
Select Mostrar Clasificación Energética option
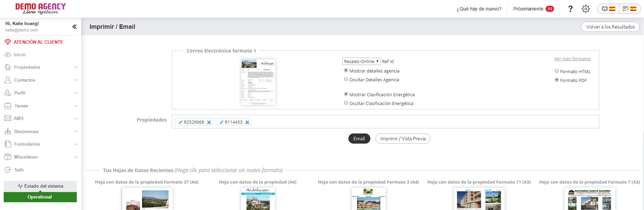(x=346, y=94)
